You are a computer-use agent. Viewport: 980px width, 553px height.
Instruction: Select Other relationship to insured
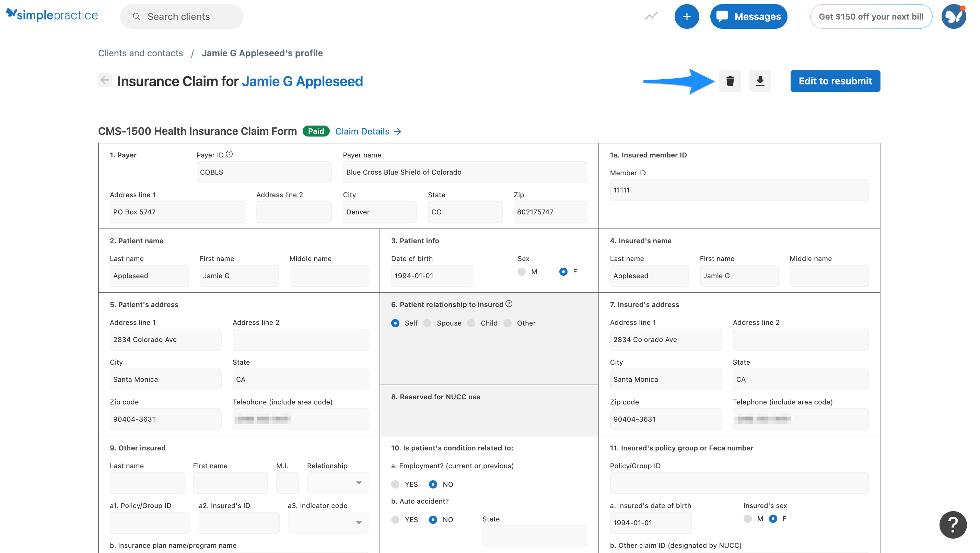[507, 323]
